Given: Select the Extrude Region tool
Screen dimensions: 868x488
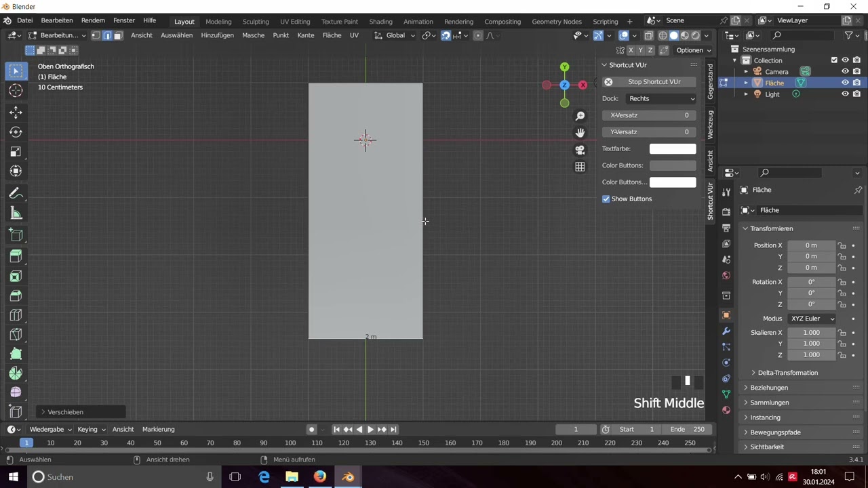Looking at the screenshot, I should (x=16, y=256).
